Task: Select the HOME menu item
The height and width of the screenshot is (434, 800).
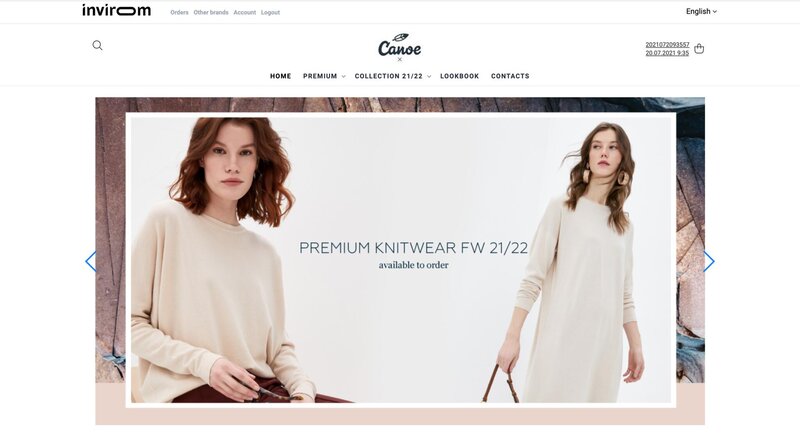Action: [x=281, y=76]
